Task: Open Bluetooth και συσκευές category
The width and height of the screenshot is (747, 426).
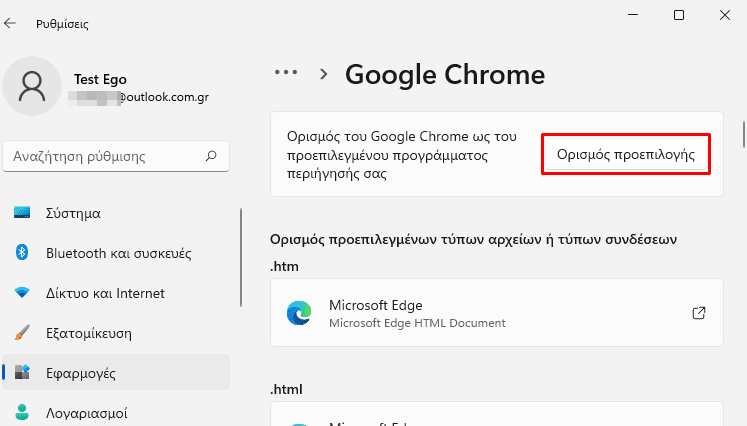Action: [x=116, y=253]
